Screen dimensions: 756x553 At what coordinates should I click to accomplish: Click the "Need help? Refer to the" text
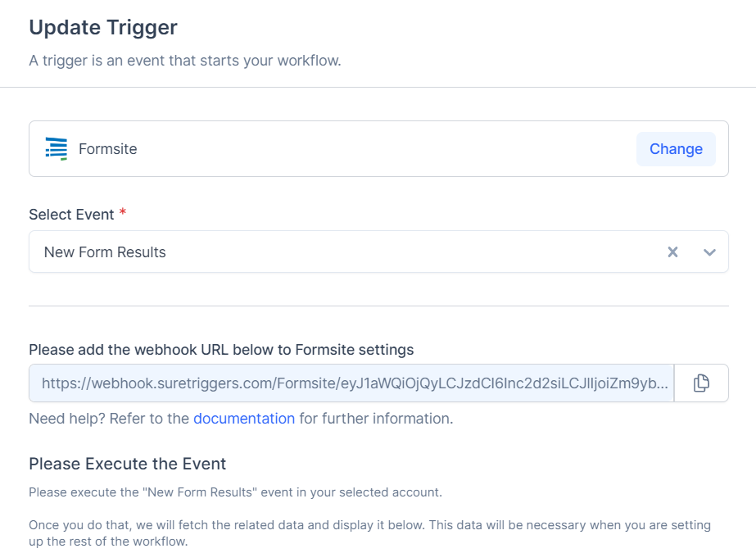pyautogui.click(x=109, y=419)
